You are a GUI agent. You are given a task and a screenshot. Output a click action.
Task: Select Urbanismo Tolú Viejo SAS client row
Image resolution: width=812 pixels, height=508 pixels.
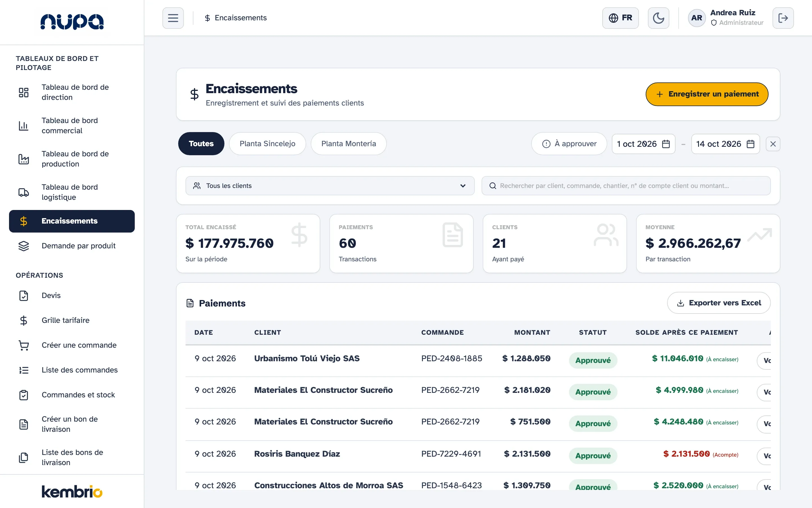click(478, 360)
